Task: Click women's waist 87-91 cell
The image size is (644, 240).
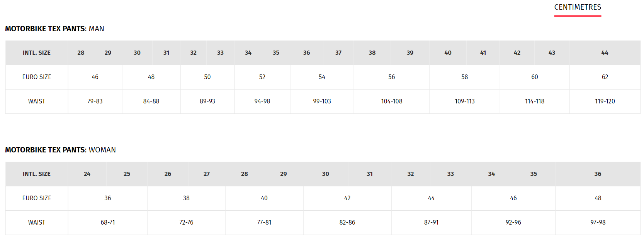Action: (x=431, y=223)
